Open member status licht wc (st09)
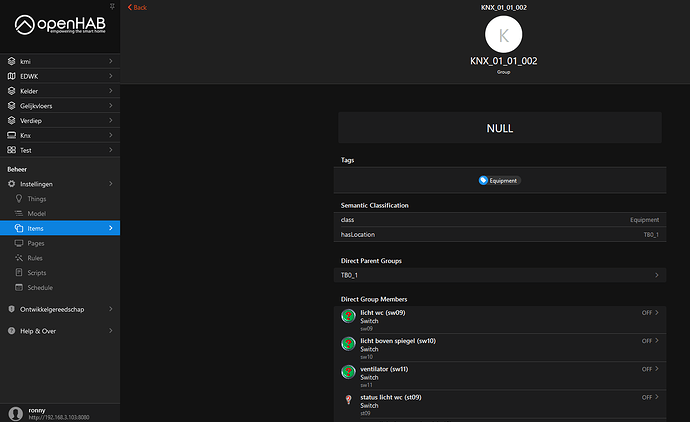 click(x=500, y=404)
